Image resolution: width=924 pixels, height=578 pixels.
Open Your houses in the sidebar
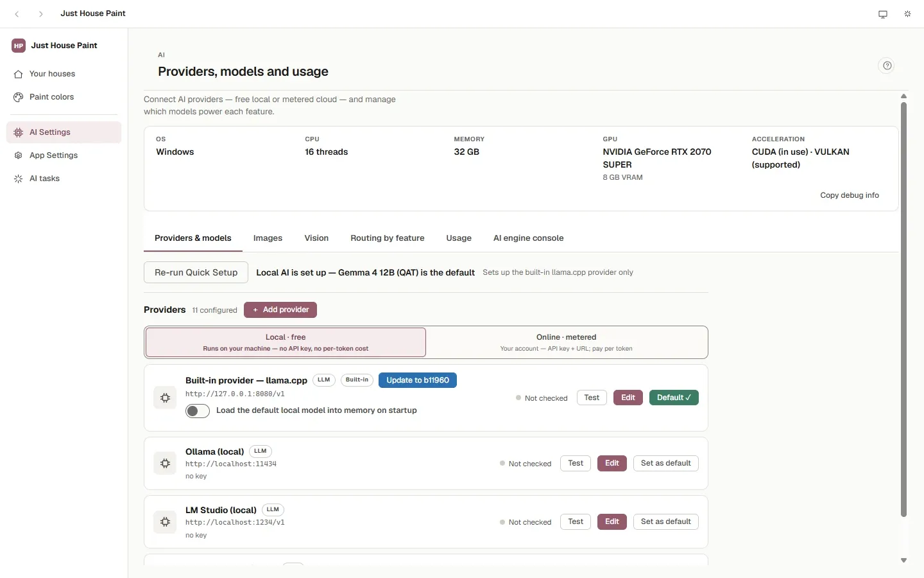point(64,74)
